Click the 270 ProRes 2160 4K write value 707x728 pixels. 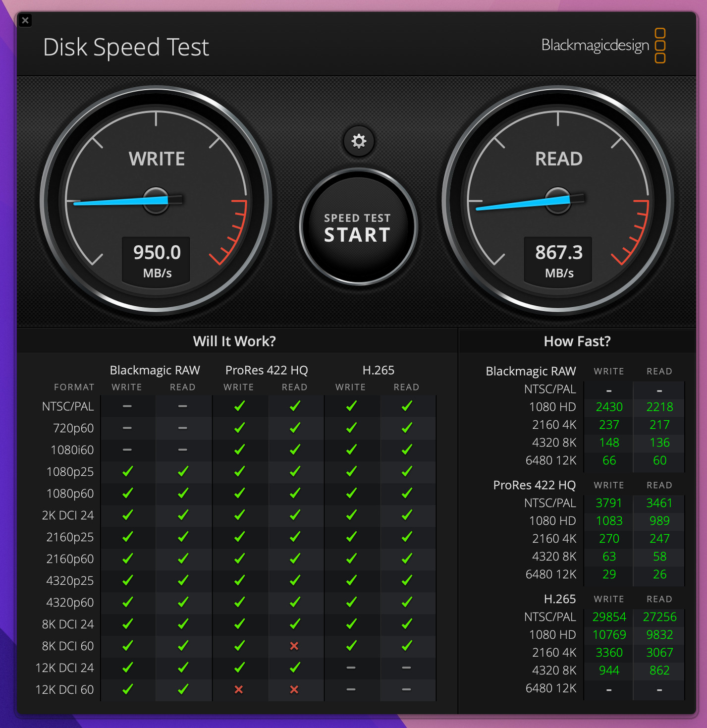pyautogui.click(x=609, y=539)
